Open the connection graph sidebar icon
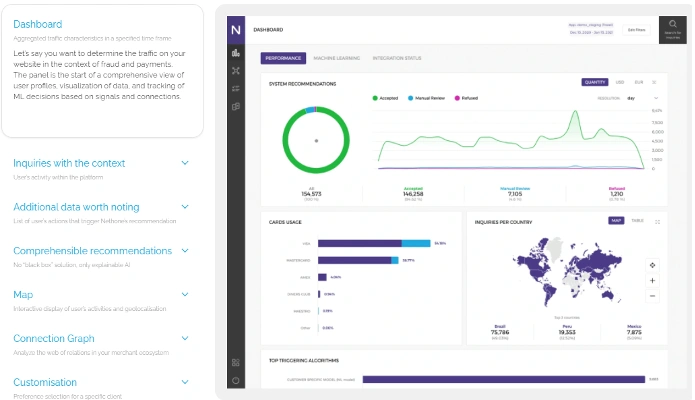 [x=236, y=71]
